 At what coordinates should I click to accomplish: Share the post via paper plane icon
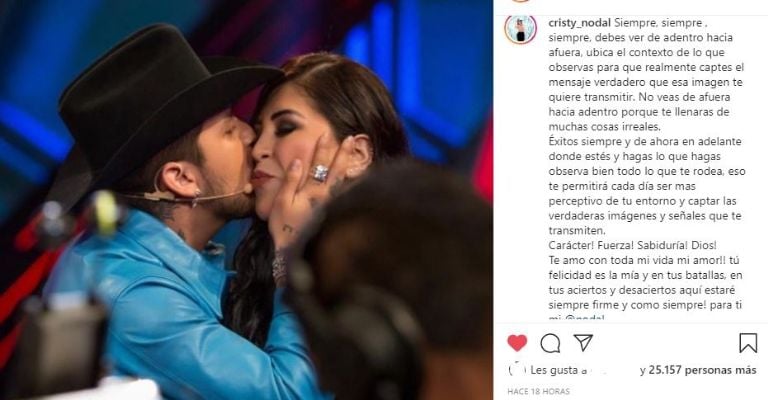(x=583, y=342)
